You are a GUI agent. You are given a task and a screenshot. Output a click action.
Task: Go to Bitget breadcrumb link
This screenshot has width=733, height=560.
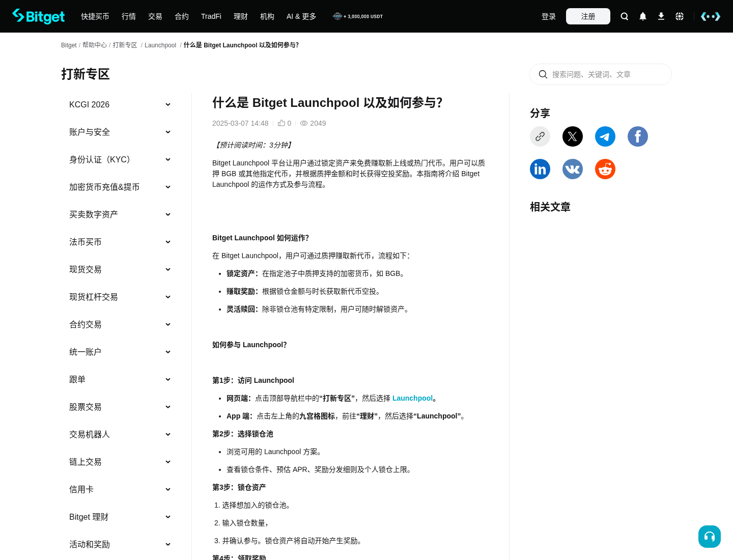pyautogui.click(x=69, y=45)
